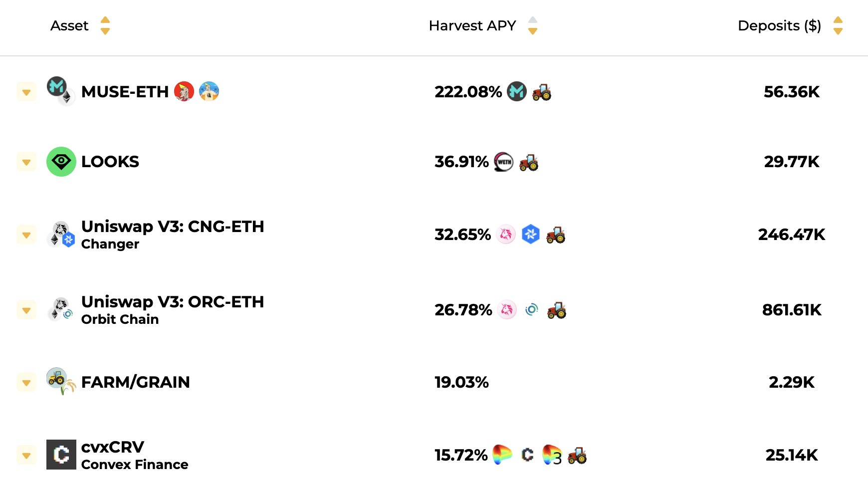
Task: Click the MUSE token icon next to the APY
Action: [517, 92]
